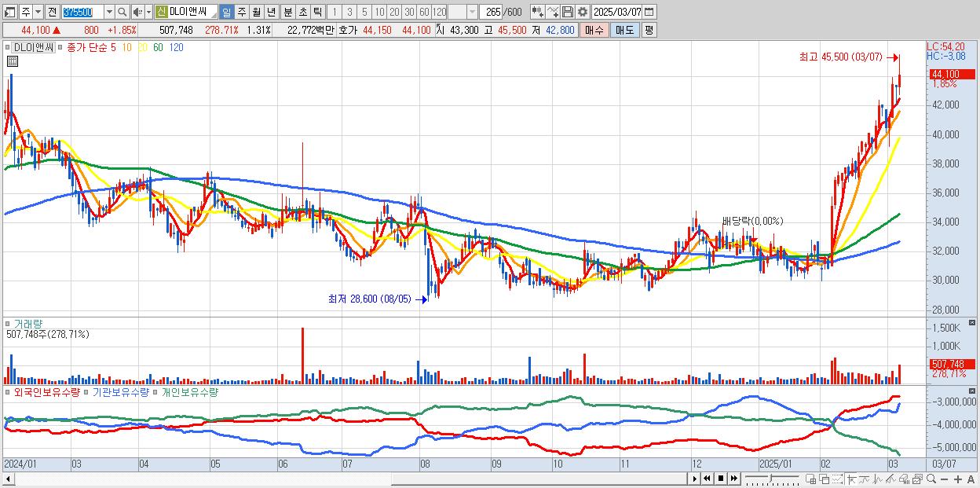Screen dimensions: 980x488
Task: Click the window-with-grid icon in bottom toolbar
Action: (810, 479)
